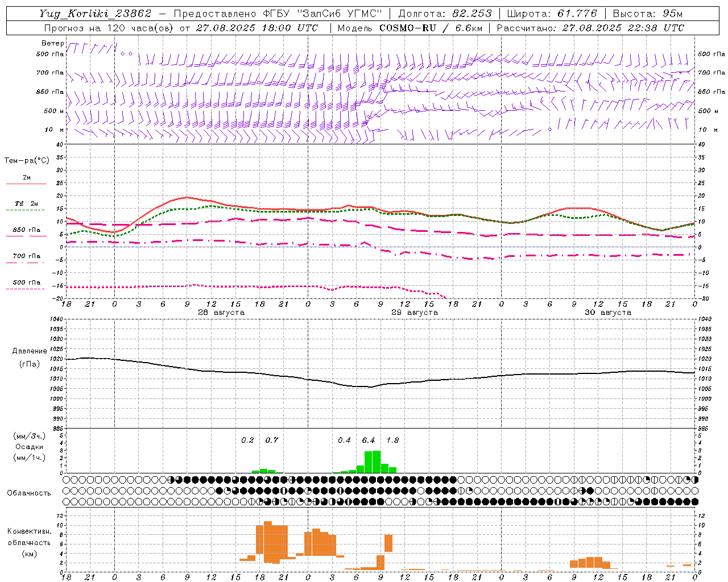Click the 850 гПа legend entry in temperature panel
This screenshot has width=728, height=582.
27,230
